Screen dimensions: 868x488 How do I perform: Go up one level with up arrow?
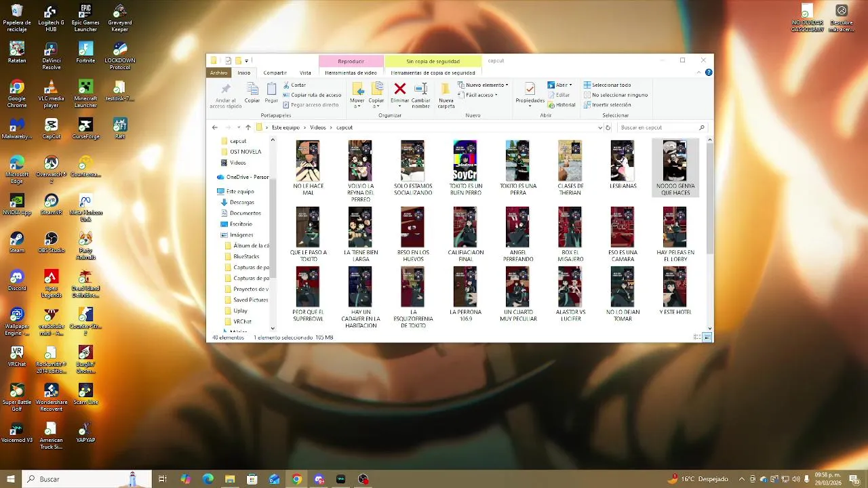point(248,127)
